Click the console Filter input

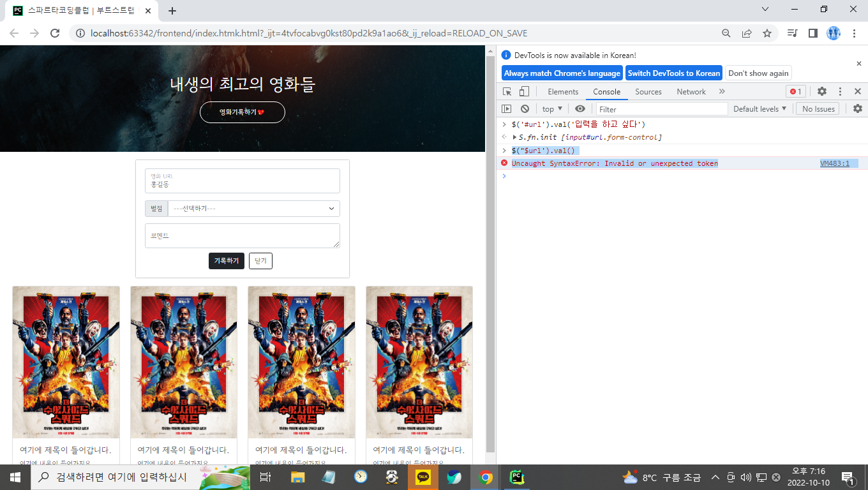tap(662, 109)
